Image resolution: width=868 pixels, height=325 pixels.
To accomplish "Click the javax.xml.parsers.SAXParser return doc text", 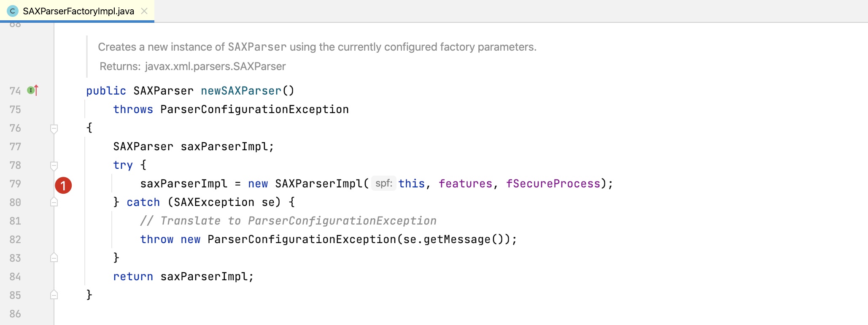I will click(x=215, y=66).
